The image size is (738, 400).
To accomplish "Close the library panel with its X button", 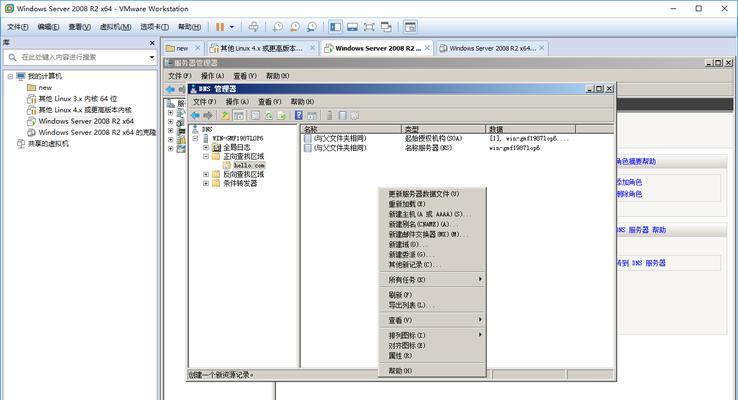I will click(x=152, y=43).
